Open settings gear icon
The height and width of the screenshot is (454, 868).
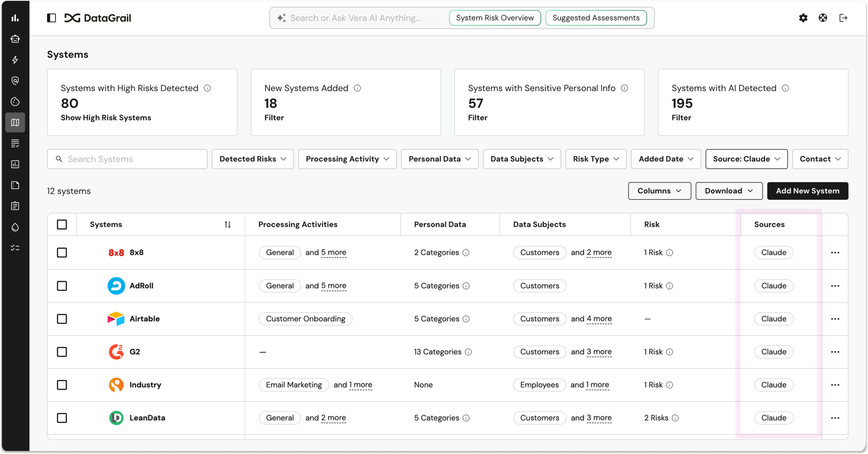pos(803,18)
